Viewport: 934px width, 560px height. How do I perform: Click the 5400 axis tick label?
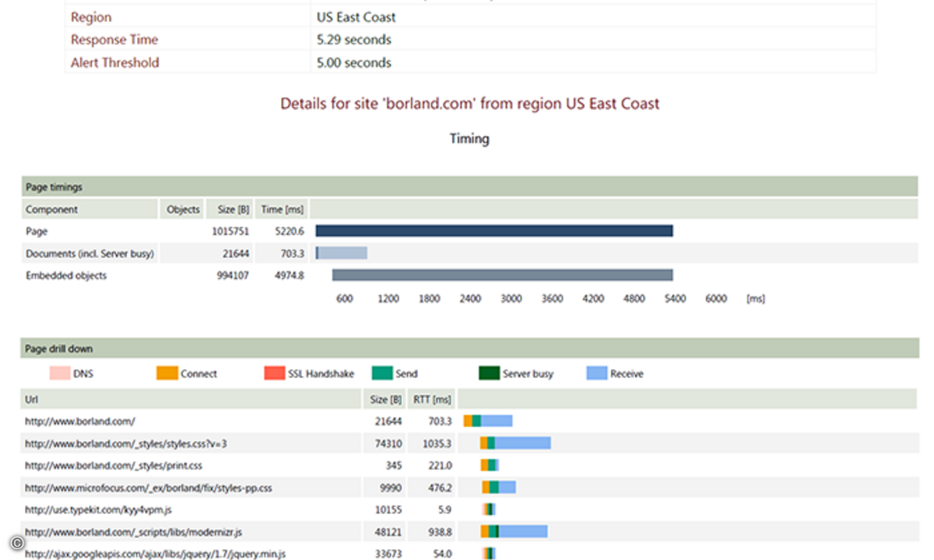click(674, 299)
